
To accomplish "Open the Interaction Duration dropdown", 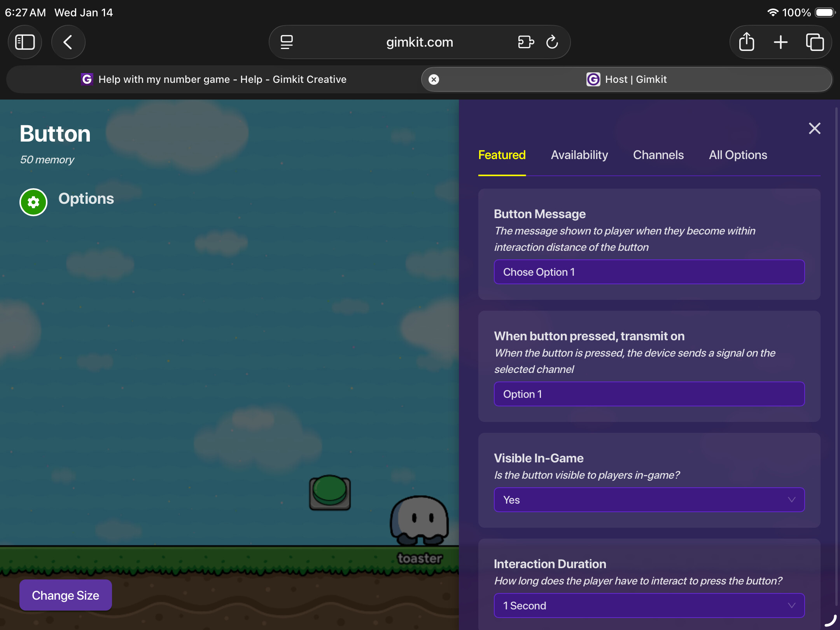I will click(x=649, y=605).
